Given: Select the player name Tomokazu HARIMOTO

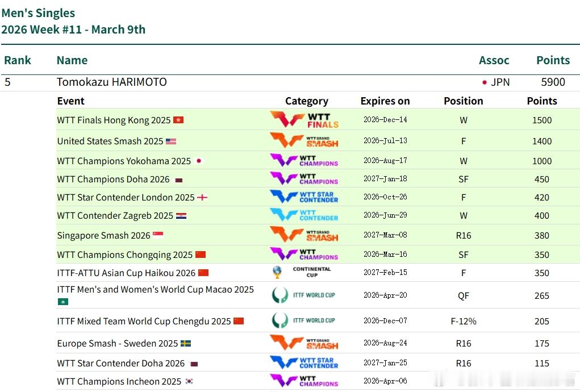Looking at the screenshot, I should (111, 82).
